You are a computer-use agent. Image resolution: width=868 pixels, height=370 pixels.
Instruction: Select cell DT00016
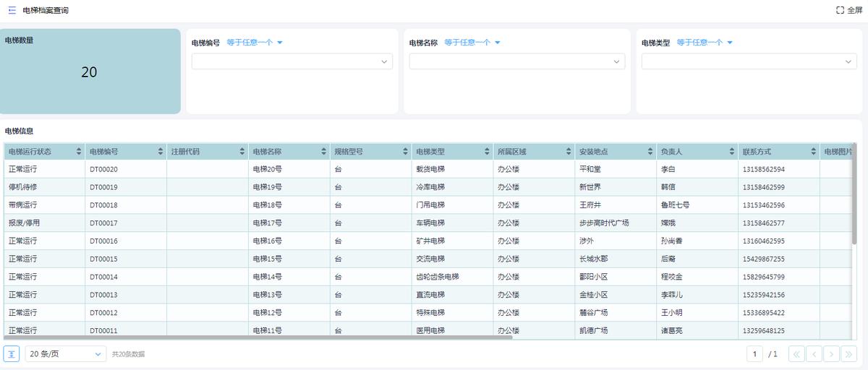pyautogui.click(x=126, y=241)
